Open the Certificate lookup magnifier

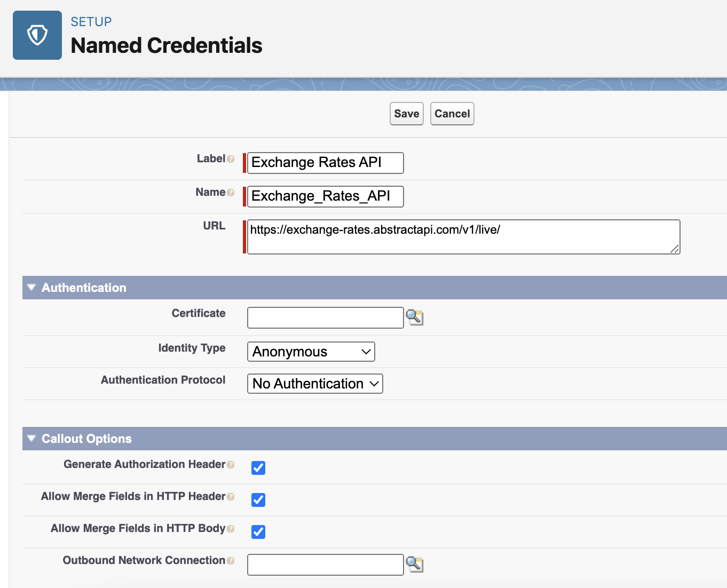click(x=415, y=317)
